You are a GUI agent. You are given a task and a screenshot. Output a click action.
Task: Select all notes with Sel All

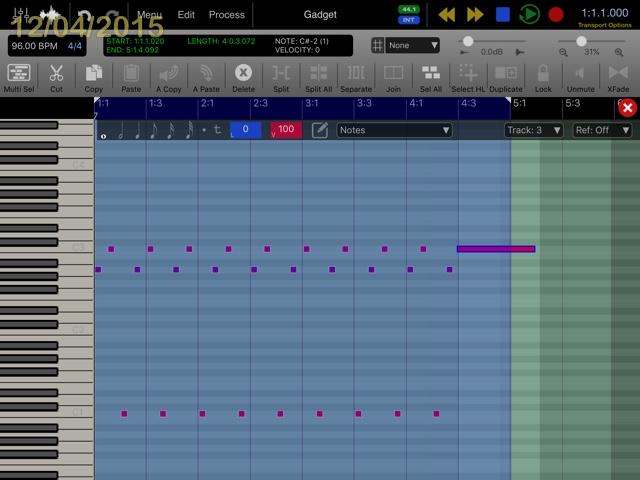(x=431, y=78)
